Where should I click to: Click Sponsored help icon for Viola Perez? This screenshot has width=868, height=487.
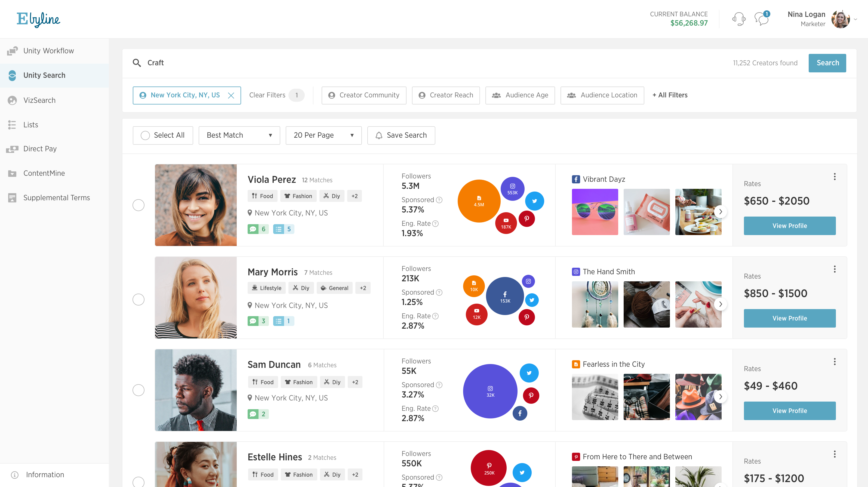[439, 200]
